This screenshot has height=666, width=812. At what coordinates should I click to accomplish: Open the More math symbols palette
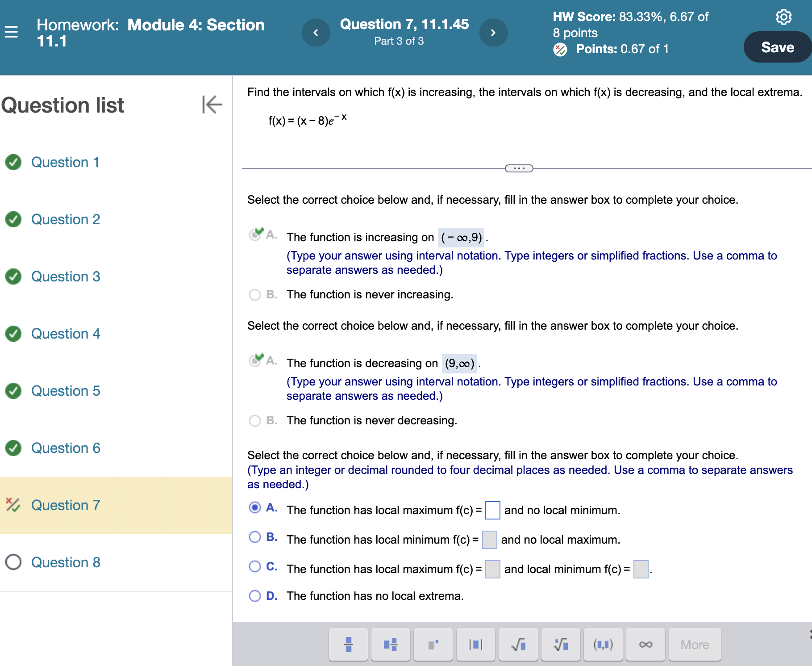click(695, 644)
